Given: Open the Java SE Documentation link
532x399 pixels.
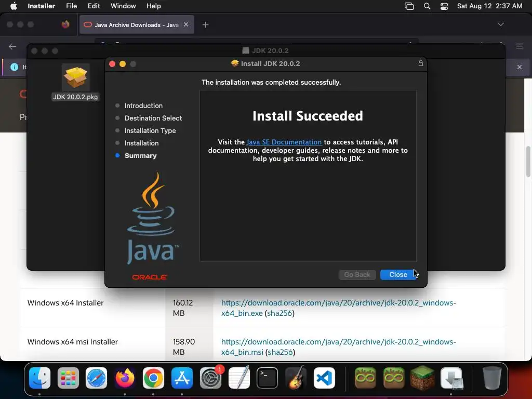Looking at the screenshot, I should (284, 142).
